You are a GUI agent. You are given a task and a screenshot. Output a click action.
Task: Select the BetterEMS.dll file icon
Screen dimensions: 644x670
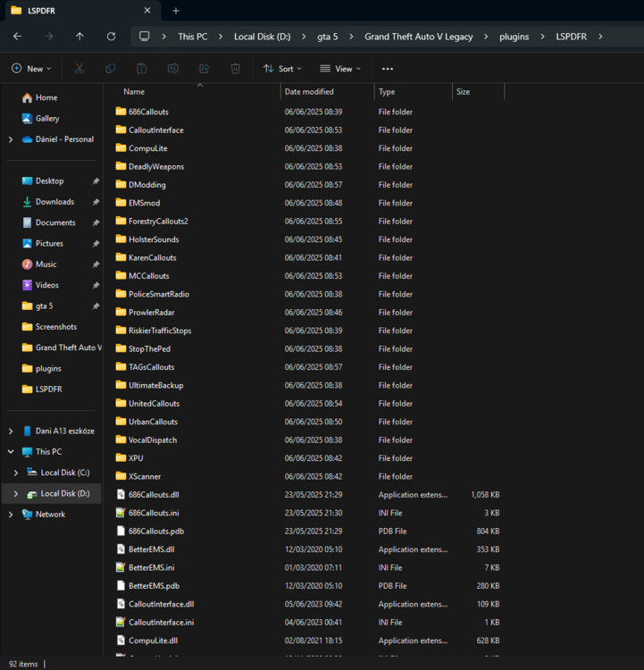click(x=121, y=549)
